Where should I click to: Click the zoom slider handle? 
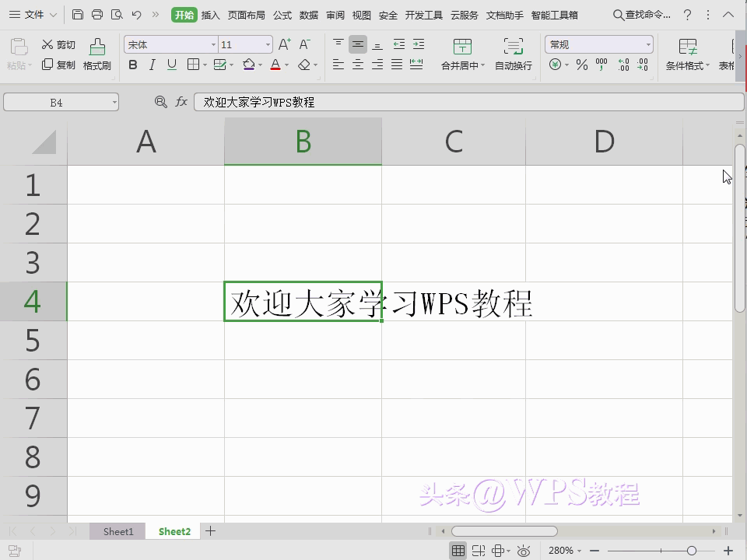tap(692, 551)
